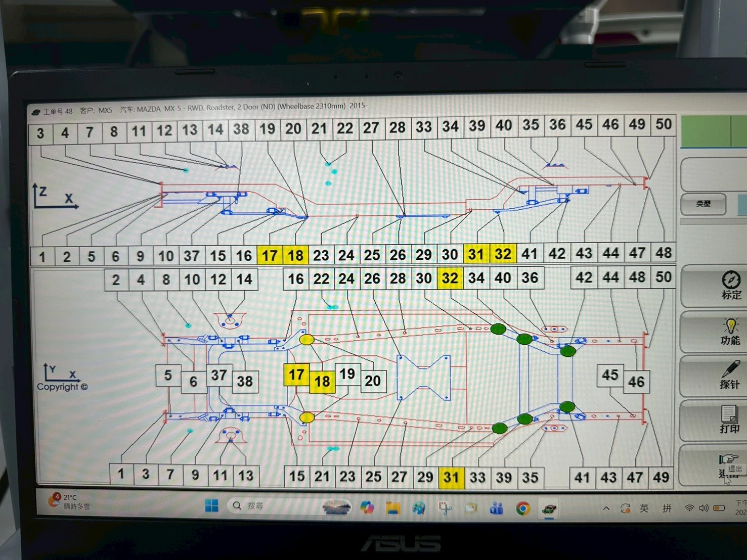This screenshot has width=747, height=560.
Task: Select point 48 in the Z-X side view
Action: (664, 253)
